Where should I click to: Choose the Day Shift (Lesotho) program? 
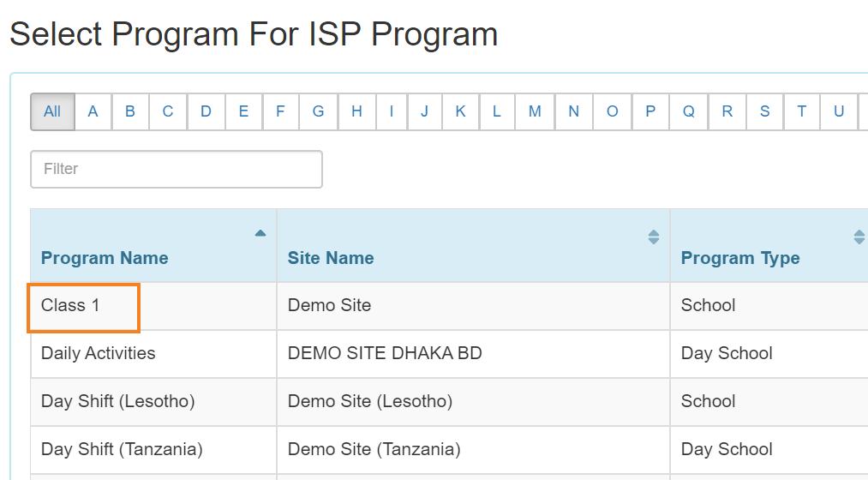(x=118, y=401)
